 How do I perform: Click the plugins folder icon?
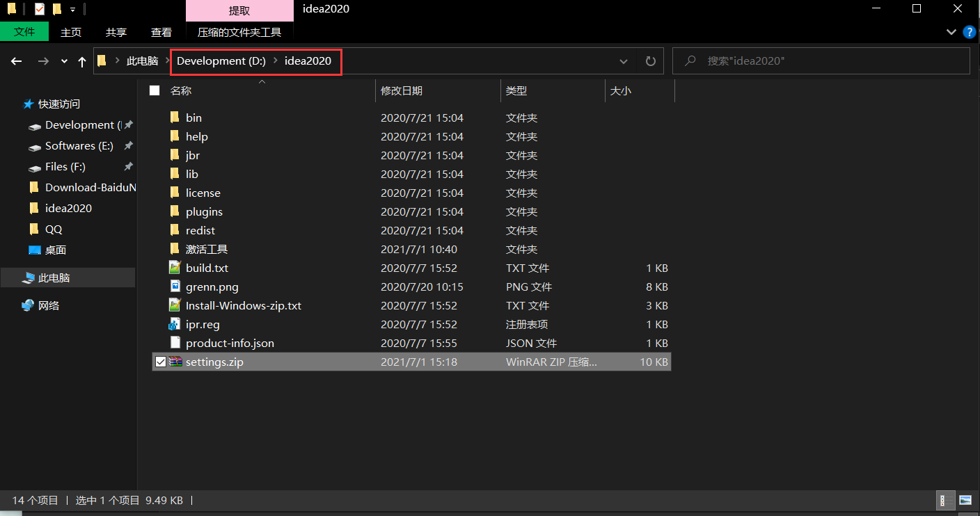pyautogui.click(x=175, y=211)
